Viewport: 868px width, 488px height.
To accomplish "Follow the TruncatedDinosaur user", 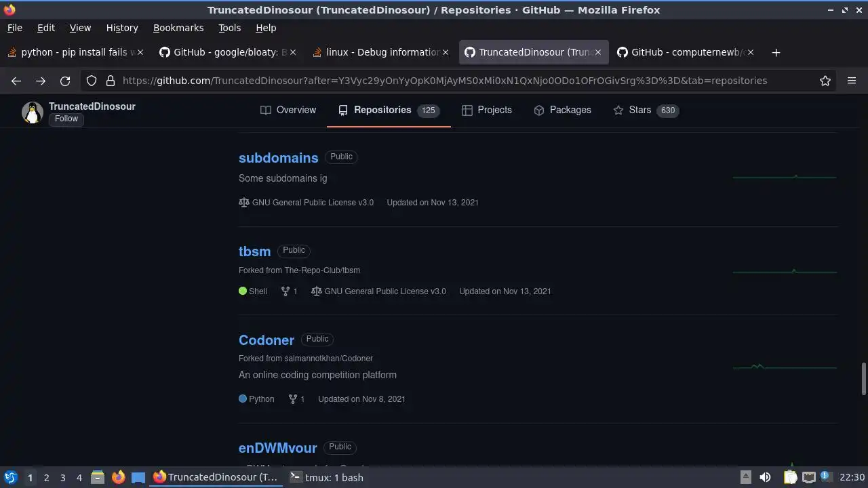I will (66, 119).
